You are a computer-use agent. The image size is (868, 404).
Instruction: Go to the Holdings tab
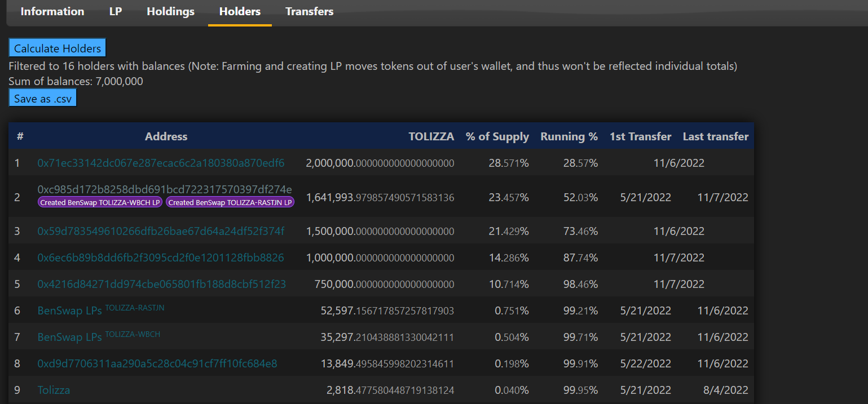(x=171, y=11)
